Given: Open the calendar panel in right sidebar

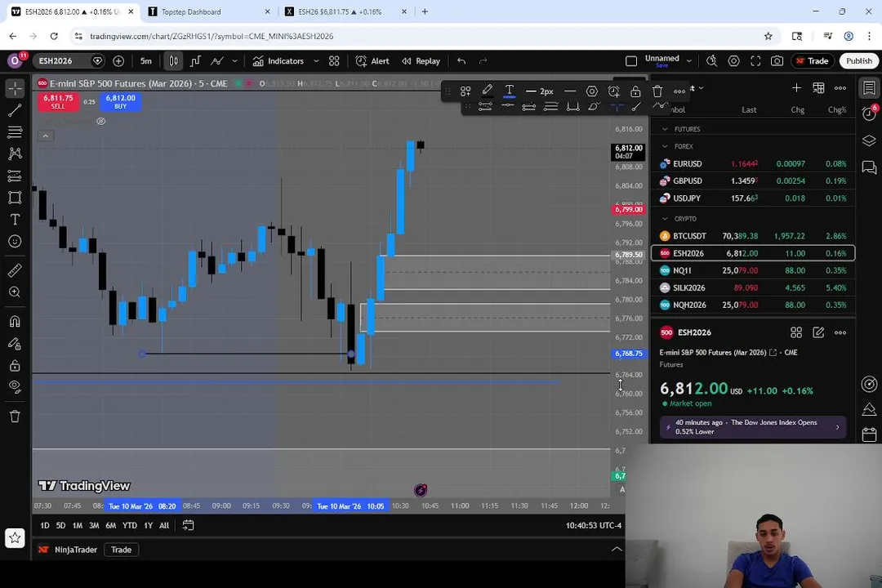Looking at the screenshot, I should pos(869,434).
